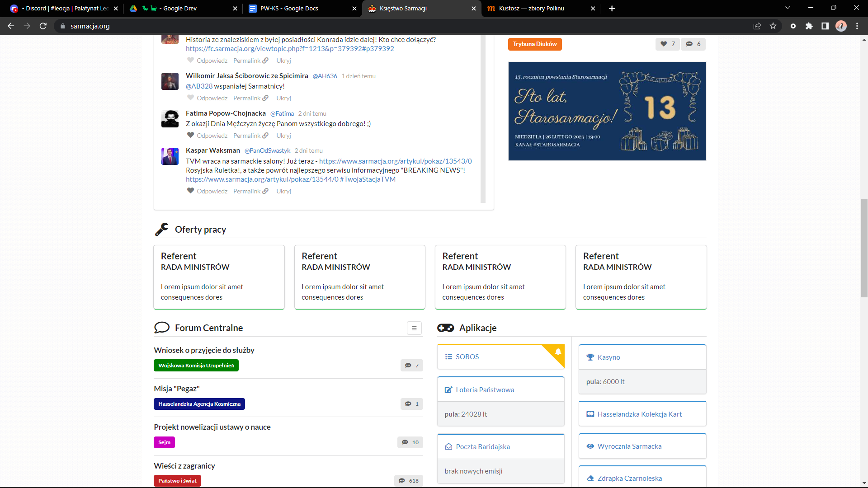Open the Starosarmacja anniversary banner image
Viewport: 868px width, 488px height.
[607, 111]
